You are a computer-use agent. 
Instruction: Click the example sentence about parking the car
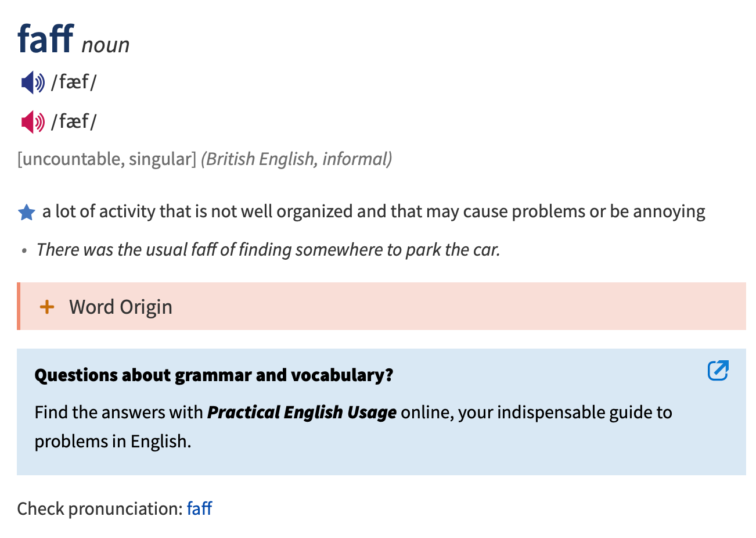click(268, 250)
